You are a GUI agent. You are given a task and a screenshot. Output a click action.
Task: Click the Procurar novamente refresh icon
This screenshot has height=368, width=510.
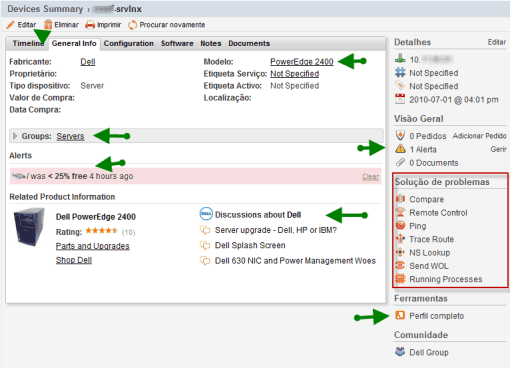(x=133, y=25)
